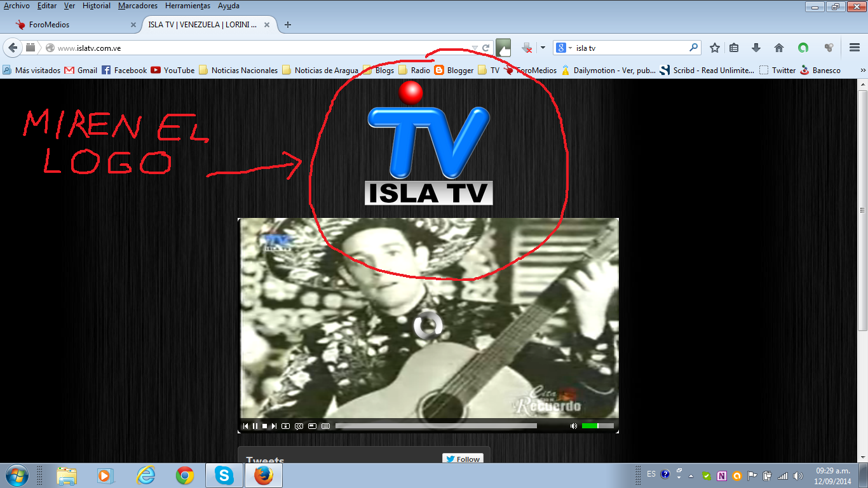The image size is (868, 488).
Task: Open the download helper dropdown arrow
Action: pyautogui.click(x=543, y=48)
